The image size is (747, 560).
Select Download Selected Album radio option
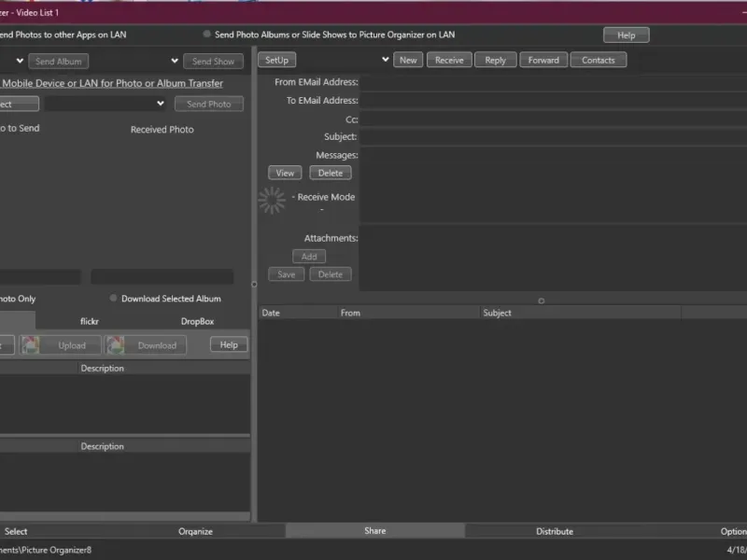[113, 298]
